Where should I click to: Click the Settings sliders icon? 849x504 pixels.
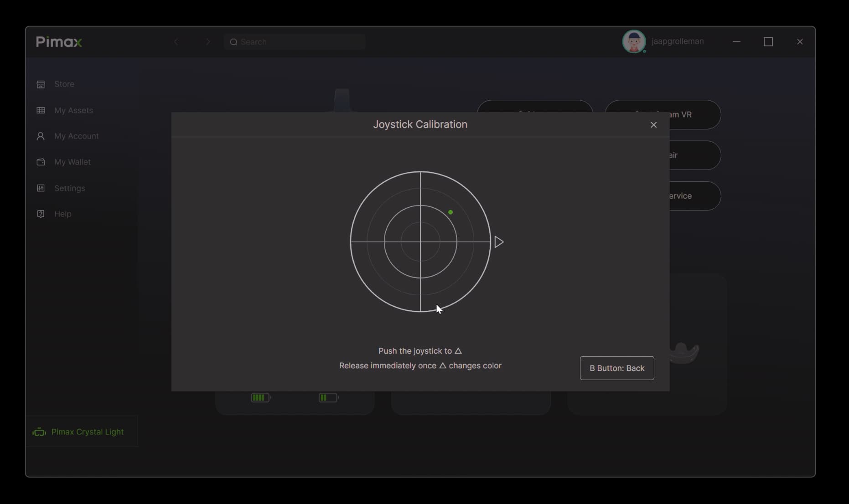point(41,188)
